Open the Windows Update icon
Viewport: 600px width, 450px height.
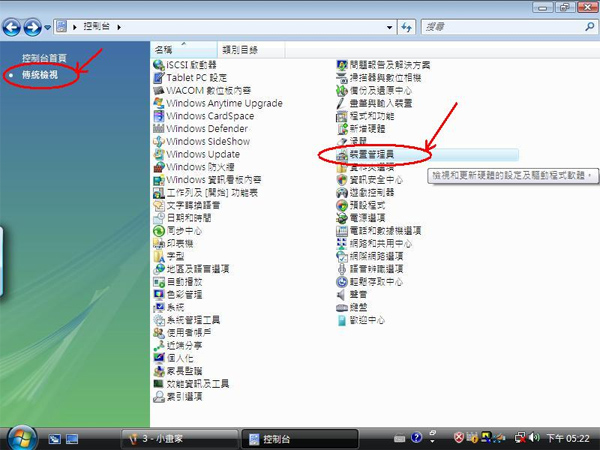(x=159, y=154)
